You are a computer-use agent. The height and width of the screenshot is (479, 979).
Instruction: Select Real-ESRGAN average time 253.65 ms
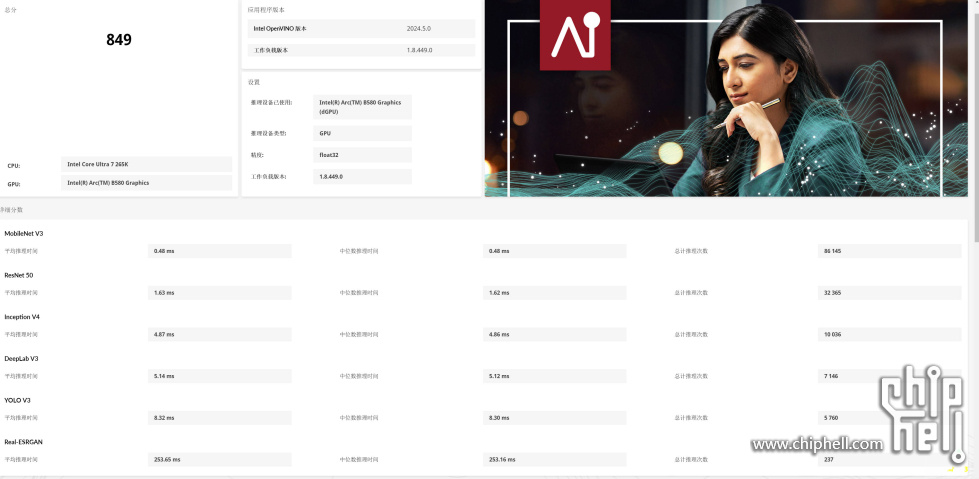click(220, 460)
